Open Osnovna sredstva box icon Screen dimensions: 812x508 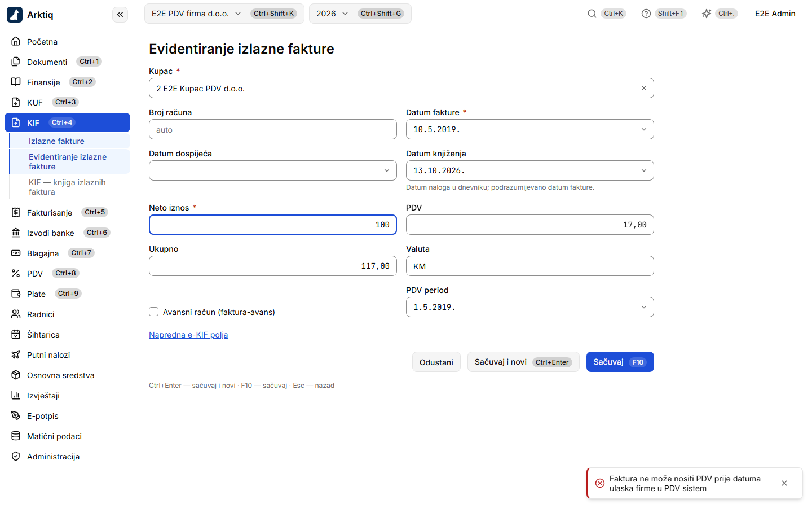click(16, 375)
